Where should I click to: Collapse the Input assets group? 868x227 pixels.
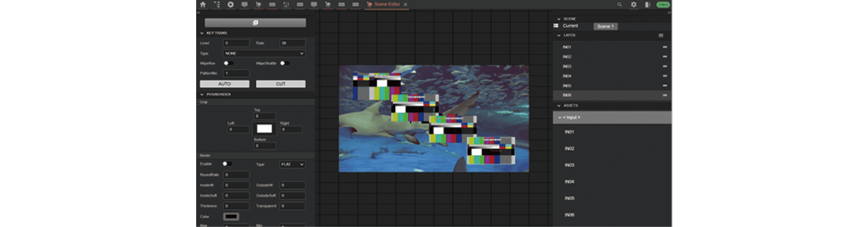[x=612, y=117]
